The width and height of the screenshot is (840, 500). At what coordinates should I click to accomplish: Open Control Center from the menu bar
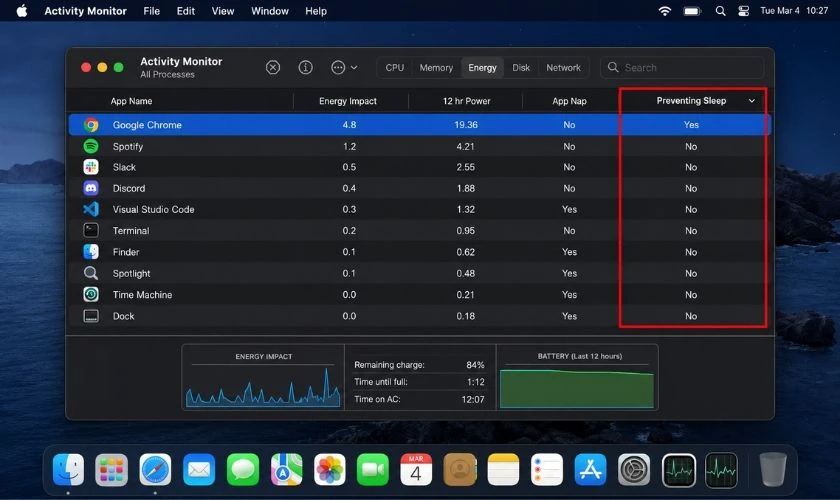pyautogui.click(x=744, y=11)
